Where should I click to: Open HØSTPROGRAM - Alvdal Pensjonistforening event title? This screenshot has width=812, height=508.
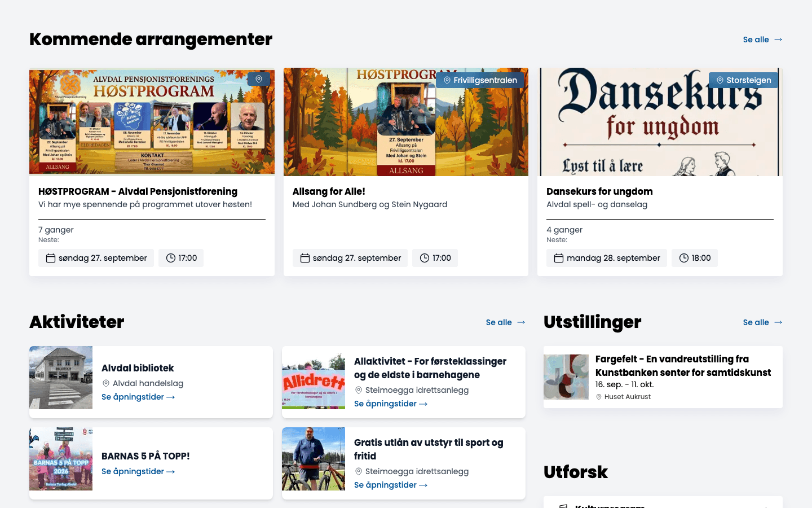(138, 191)
